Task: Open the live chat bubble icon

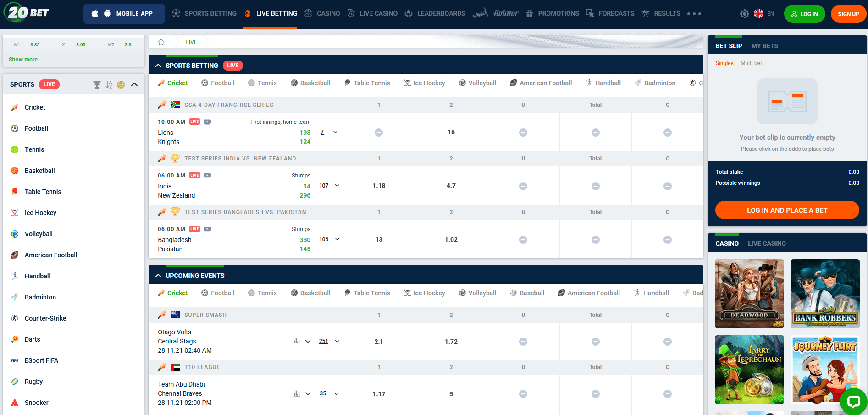Action: (853, 402)
